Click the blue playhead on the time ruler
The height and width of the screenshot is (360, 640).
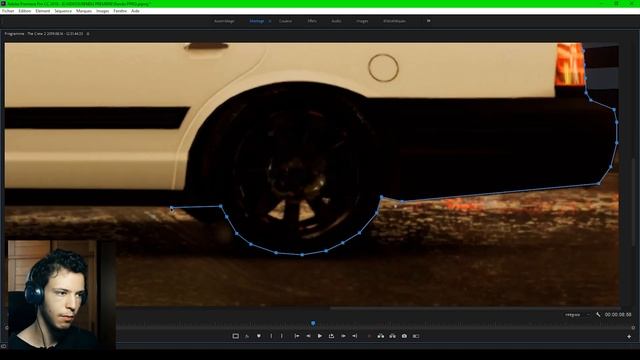coord(313,323)
